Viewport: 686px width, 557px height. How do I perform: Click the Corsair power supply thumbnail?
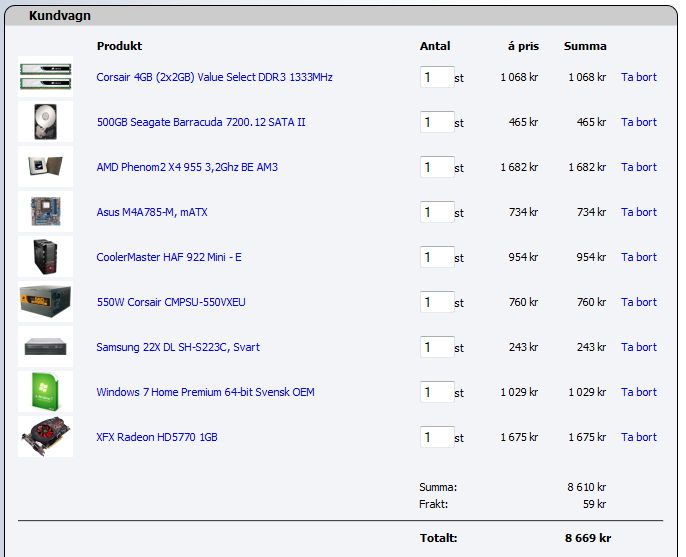45,302
